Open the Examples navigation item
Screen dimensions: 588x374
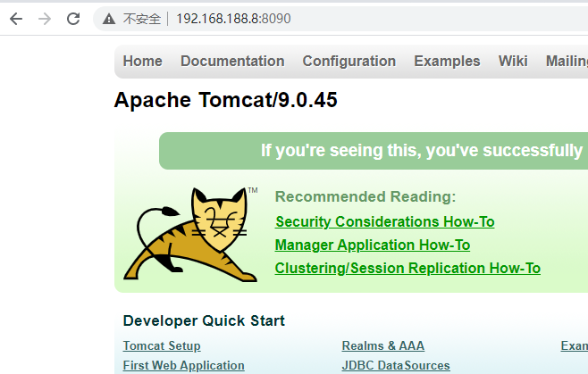447,61
